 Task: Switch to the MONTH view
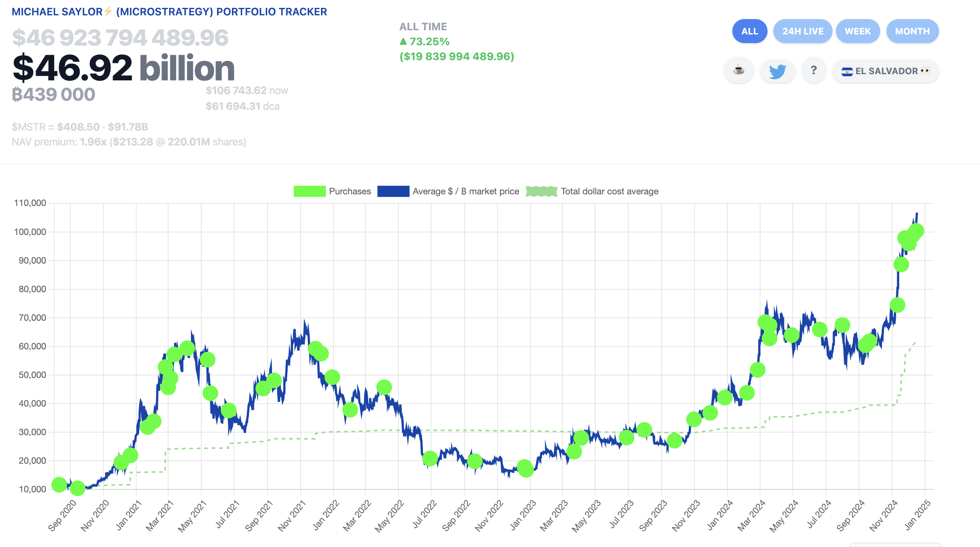pos(912,31)
